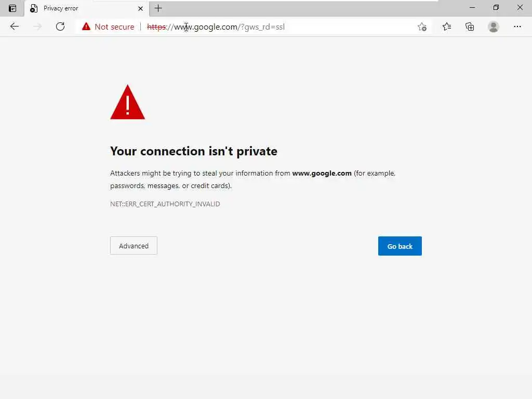
Task: Open the user profile menu
Action: coord(494,26)
